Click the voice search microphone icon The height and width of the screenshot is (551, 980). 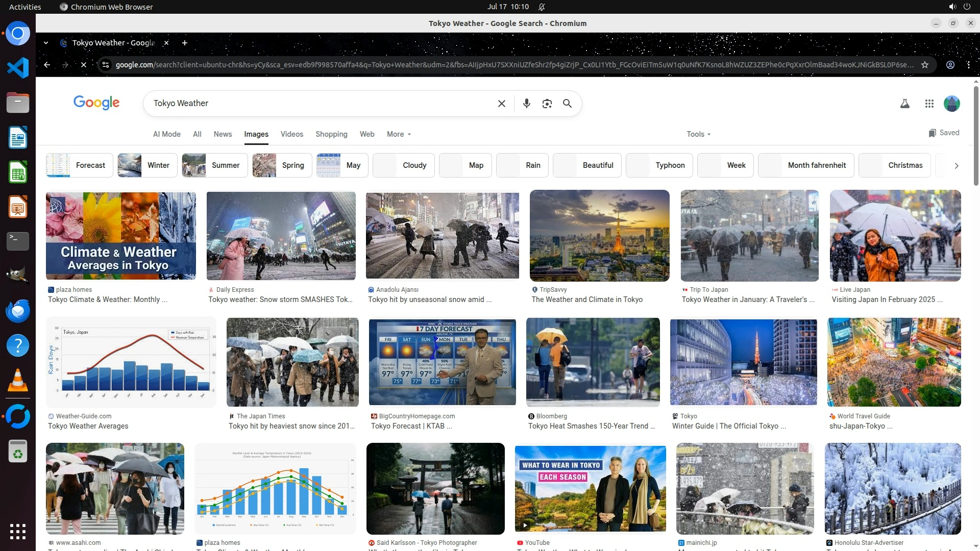(526, 104)
